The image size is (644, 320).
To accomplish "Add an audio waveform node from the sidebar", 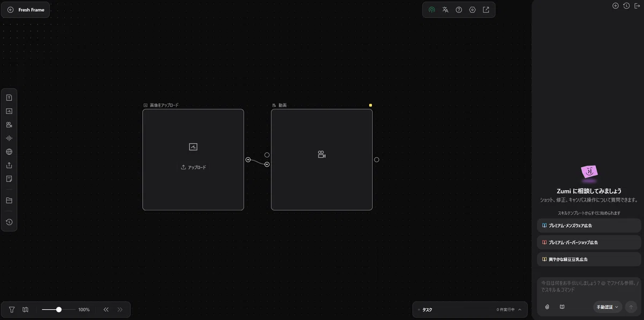I will 9,138.
